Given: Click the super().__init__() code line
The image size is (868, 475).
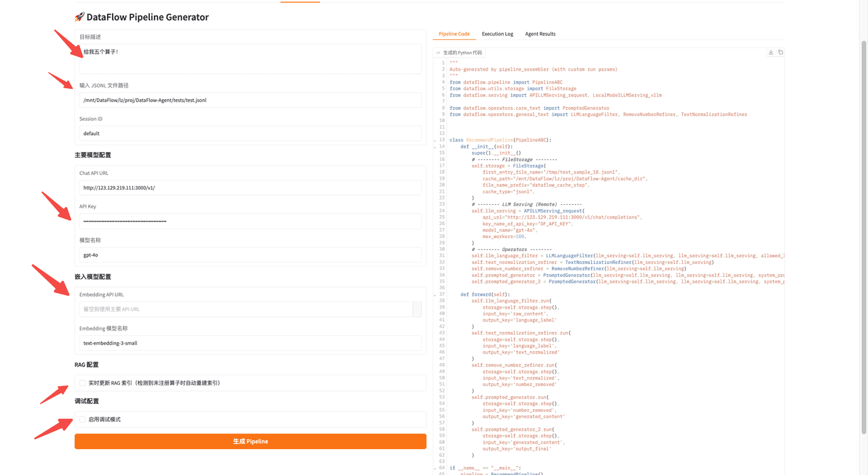Looking at the screenshot, I should click(x=496, y=153).
